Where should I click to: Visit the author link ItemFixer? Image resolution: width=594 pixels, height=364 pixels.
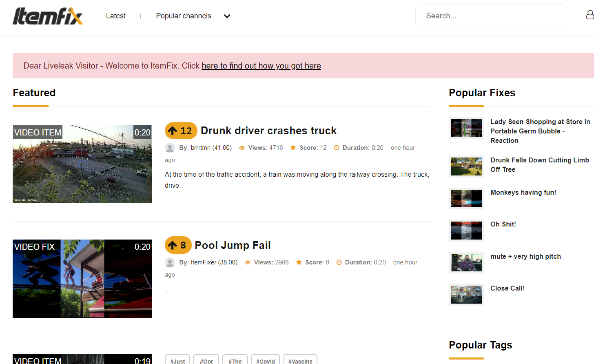[x=214, y=262]
